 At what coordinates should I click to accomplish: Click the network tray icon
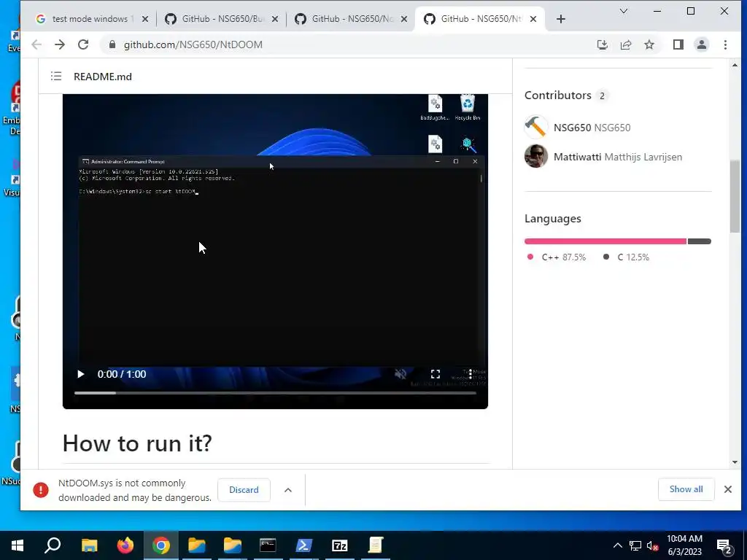point(635,545)
